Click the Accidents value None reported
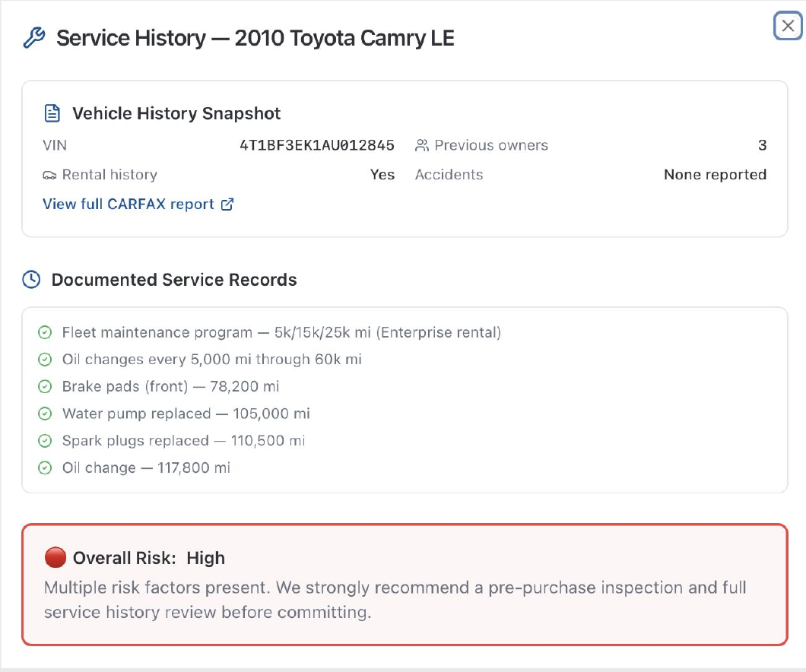Image resolution: width=806 pixels, height=672 pixels. pos(715,175)
